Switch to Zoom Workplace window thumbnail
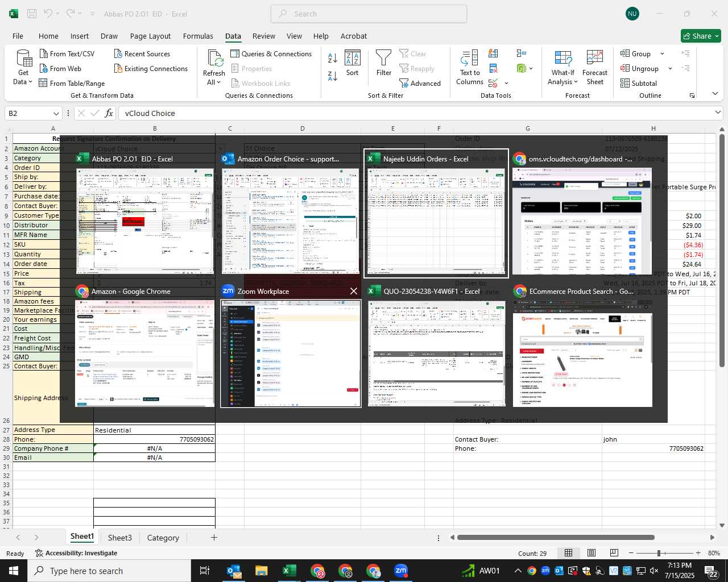 (291, 346)
